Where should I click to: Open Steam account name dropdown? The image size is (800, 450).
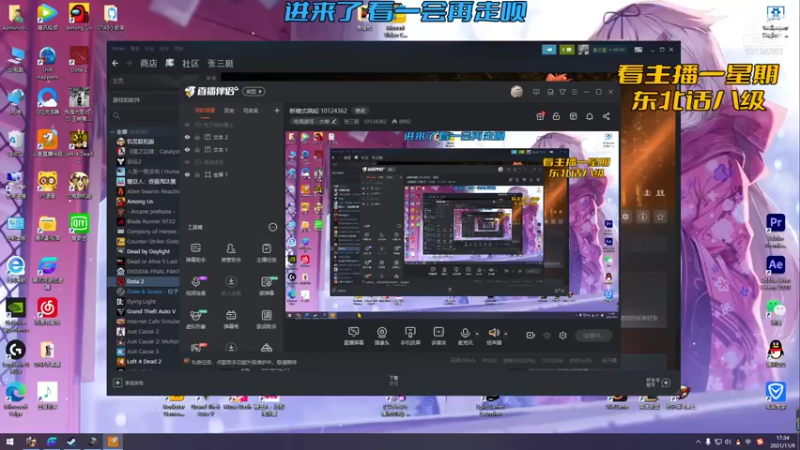click(608, 49)
